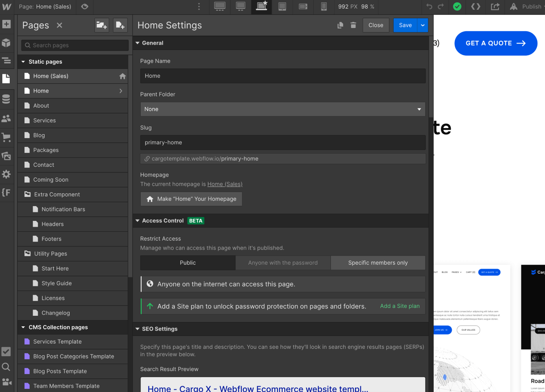The image size is (545, 392).
Task: Choose 'Specific members only' restriction
Action: (378, 262)
